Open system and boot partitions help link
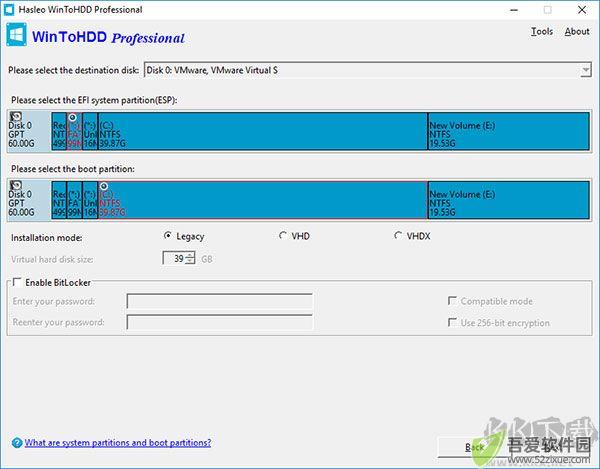 click(x=118, y=443)
